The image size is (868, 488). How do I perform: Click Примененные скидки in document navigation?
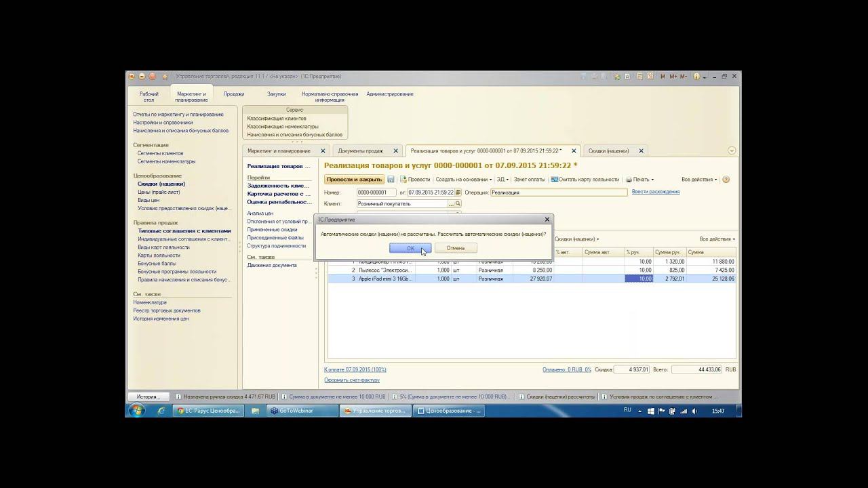(273, 230)
